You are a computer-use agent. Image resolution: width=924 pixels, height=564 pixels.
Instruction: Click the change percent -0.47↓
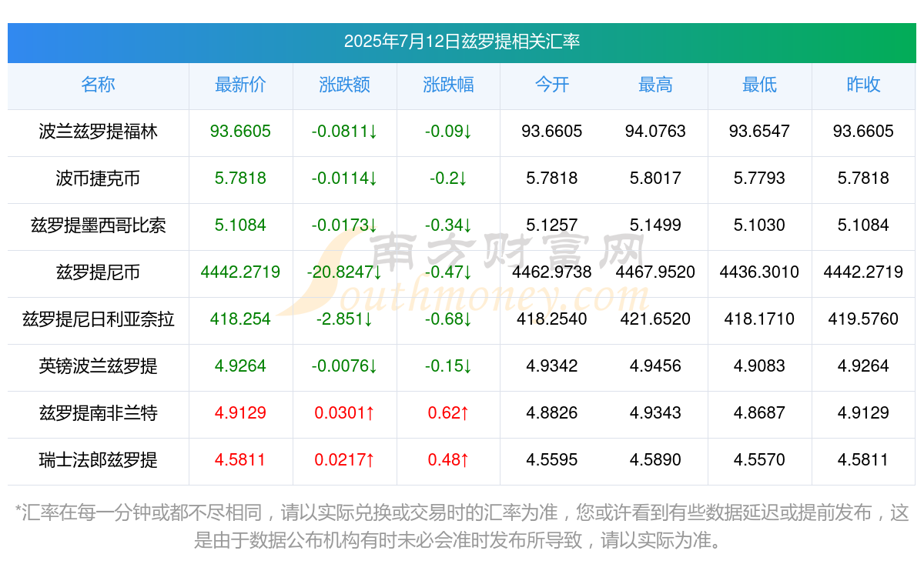(448, 272)
